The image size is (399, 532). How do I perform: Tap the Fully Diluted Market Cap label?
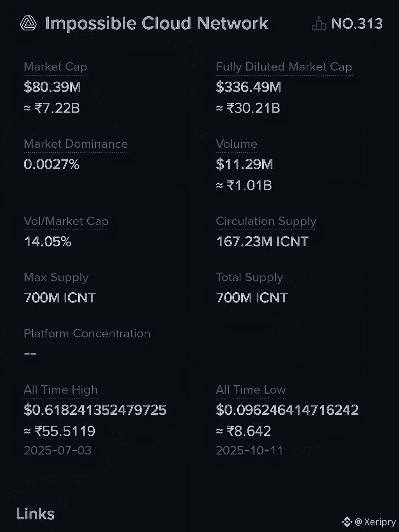point(284,67)
